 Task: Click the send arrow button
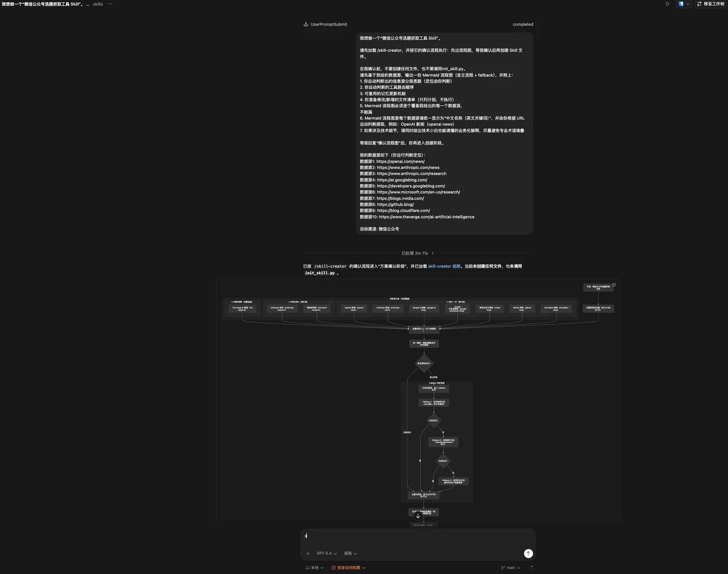pyautogui.click(x=528, y=554)
